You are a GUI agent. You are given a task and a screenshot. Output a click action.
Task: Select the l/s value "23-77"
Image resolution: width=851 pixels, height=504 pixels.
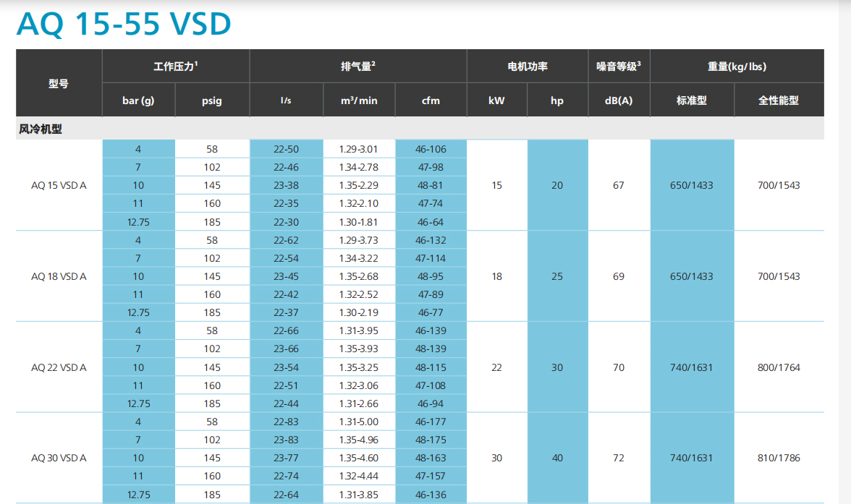286,458
